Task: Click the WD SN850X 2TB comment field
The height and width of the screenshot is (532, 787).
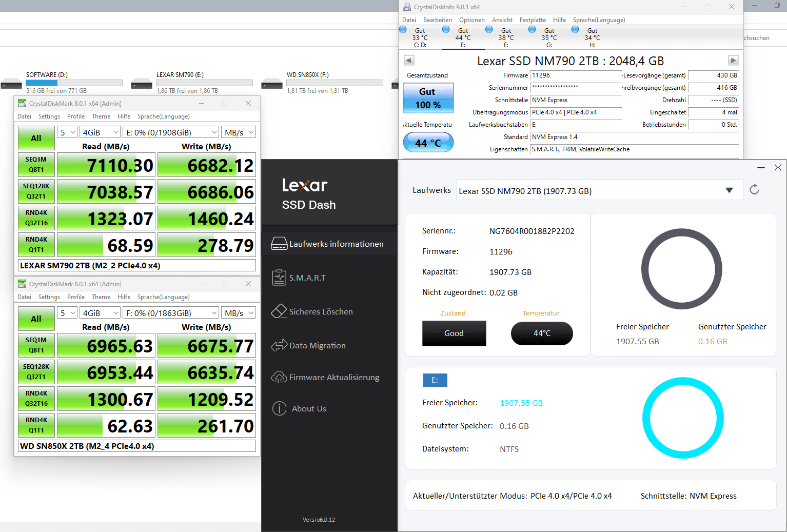Action: click(137, 446)
